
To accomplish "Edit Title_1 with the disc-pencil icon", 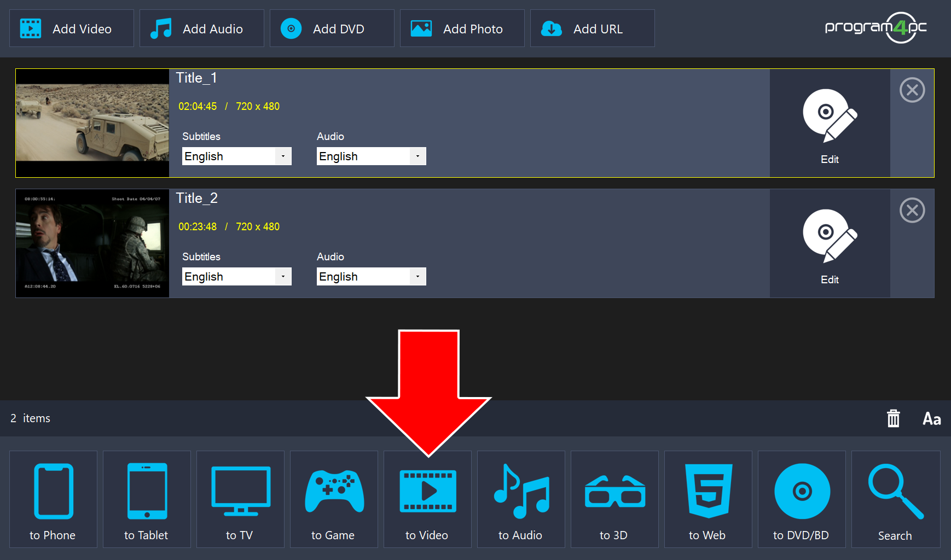I will [830, 123].
